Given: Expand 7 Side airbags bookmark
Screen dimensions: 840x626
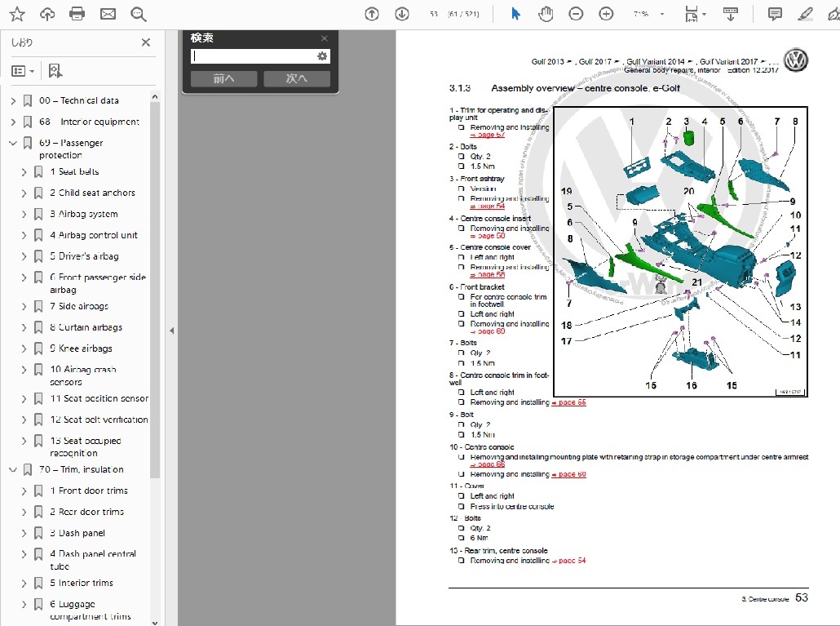Looking at the screenshot, I should pyautogui.click(x=24, y=307).
